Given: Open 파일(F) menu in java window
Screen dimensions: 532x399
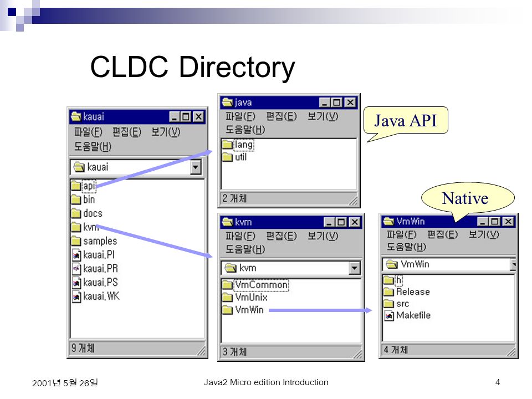Looking at the screenshot, I should pyautogui.click(x=240, y=116).
